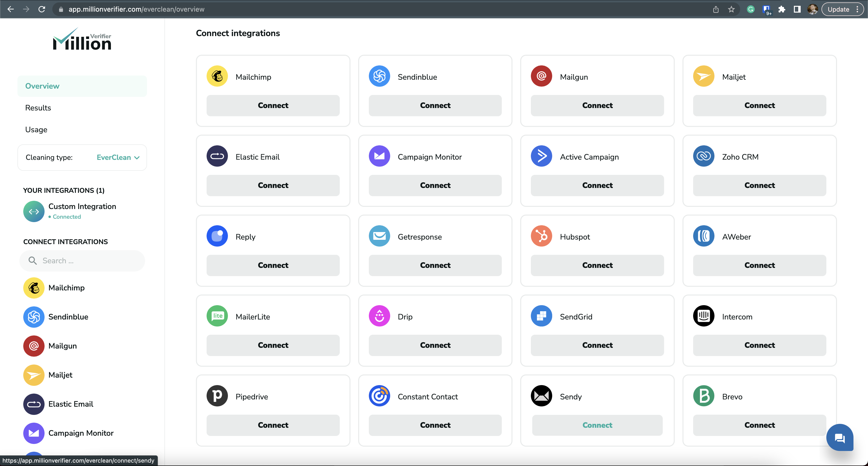Select Mailchimp from the integrations sidebar
The image size is (868, 466).
point(66,288)
